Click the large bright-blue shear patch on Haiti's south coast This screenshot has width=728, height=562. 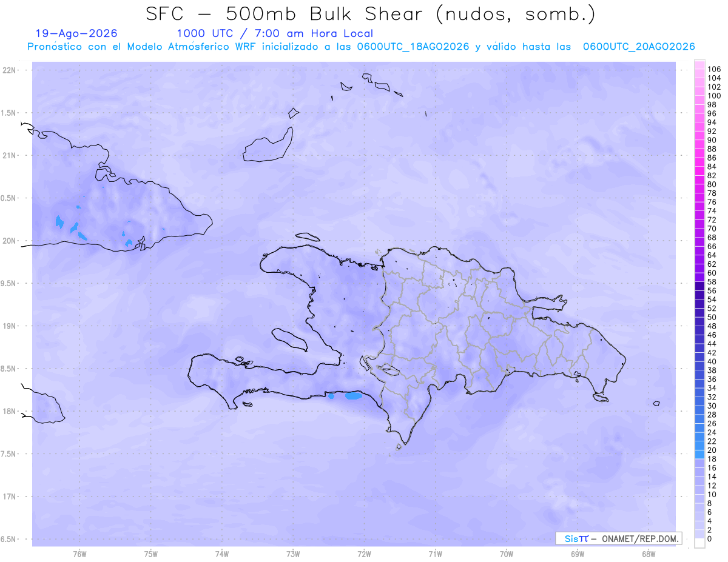(353, 396)
